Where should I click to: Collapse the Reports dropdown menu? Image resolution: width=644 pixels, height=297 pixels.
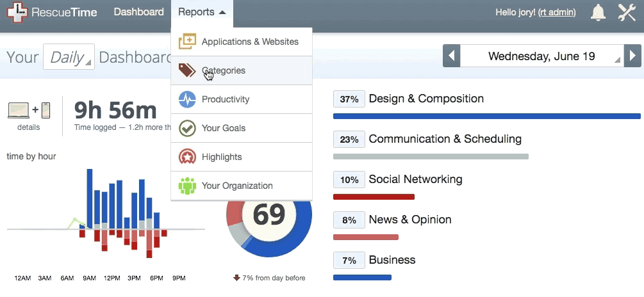[x=202, y=12]
